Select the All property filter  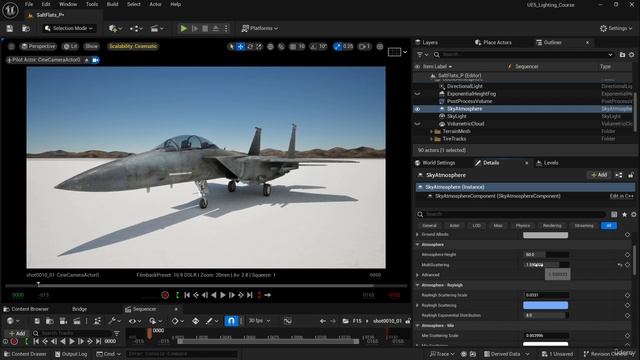pos(609,226)
